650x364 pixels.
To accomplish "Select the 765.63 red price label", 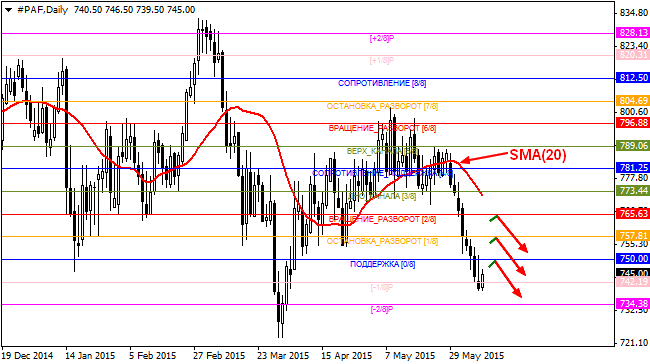I will (x=633, y=214).
